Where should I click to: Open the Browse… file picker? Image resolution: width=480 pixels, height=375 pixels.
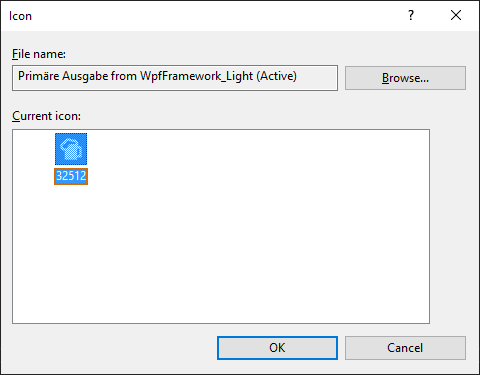[x=405, y=78]
